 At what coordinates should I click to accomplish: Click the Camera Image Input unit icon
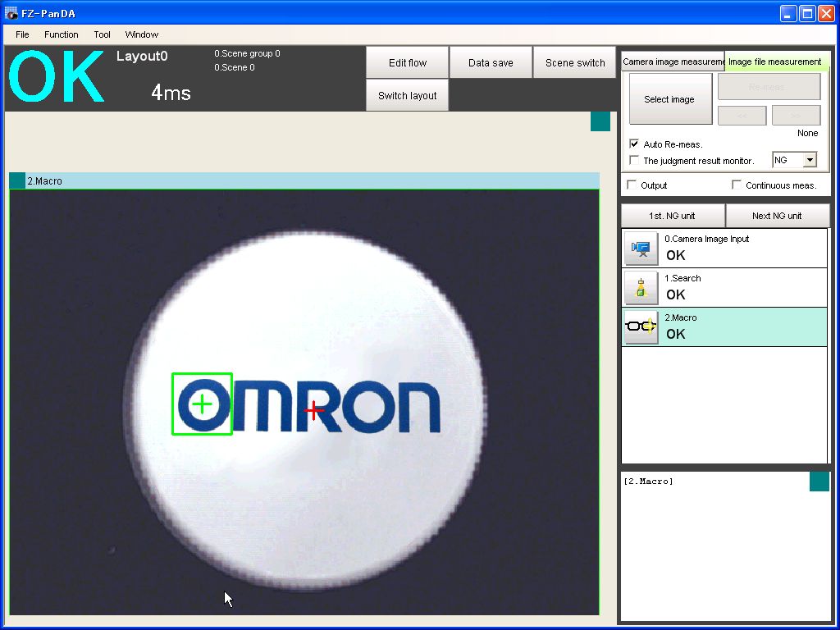click(641, 249)
